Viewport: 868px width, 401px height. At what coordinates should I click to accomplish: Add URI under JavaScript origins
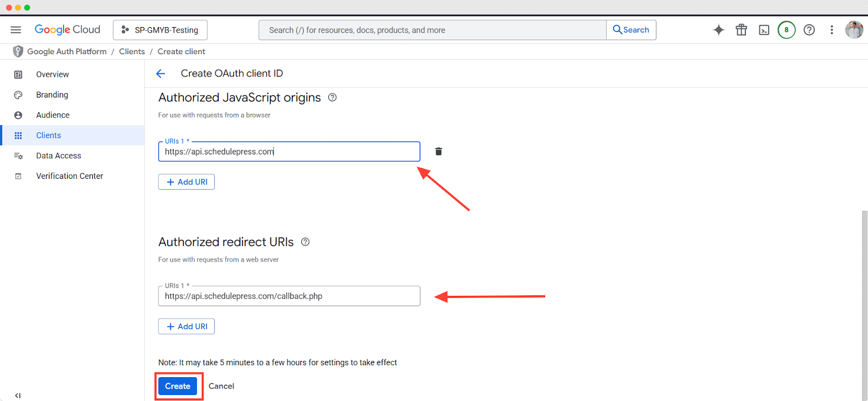[187, 182]
